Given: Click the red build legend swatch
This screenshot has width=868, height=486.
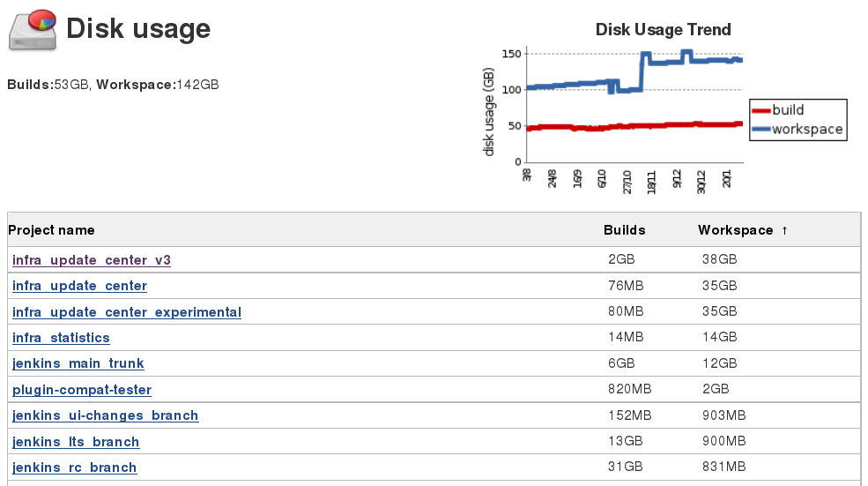Looking at the screenshot, I should pos(760,111).
